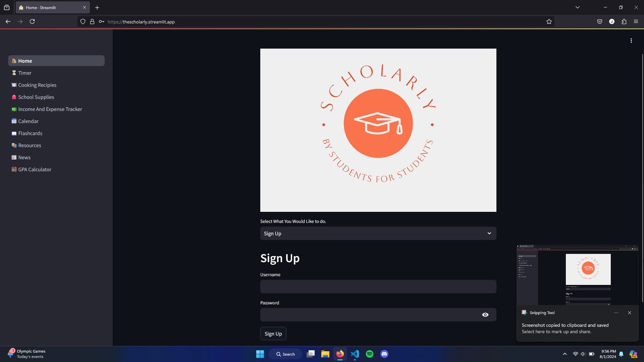Show hidden system tray icons

point(565,354)
